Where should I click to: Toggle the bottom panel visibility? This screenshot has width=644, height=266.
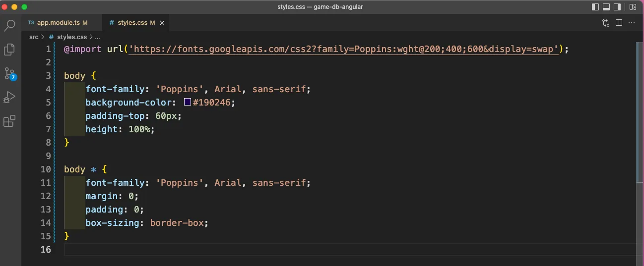tap(606, 7)
